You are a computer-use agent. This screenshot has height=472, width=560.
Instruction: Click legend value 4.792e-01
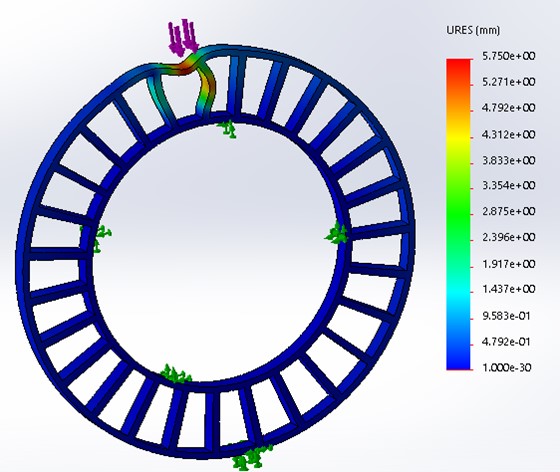coord(506,342)
